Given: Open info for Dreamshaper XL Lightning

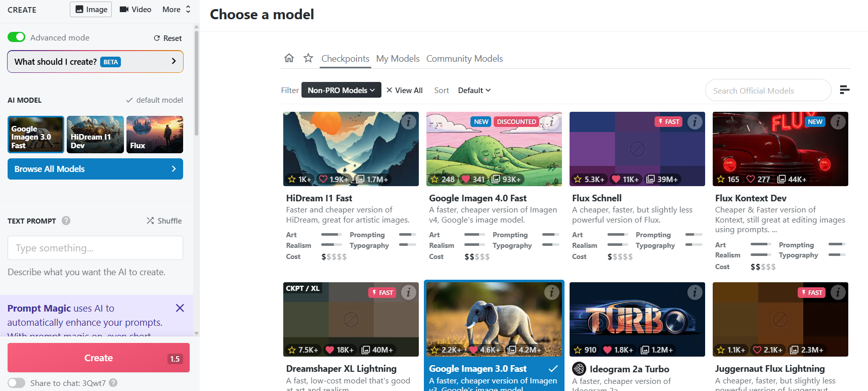Looking at the screenshot, I should point(408,292).
